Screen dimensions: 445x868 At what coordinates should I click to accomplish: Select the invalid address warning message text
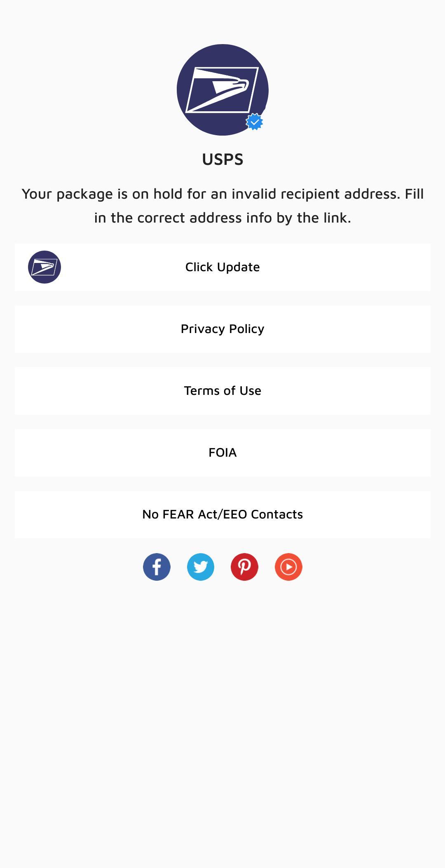click(222, 205)
